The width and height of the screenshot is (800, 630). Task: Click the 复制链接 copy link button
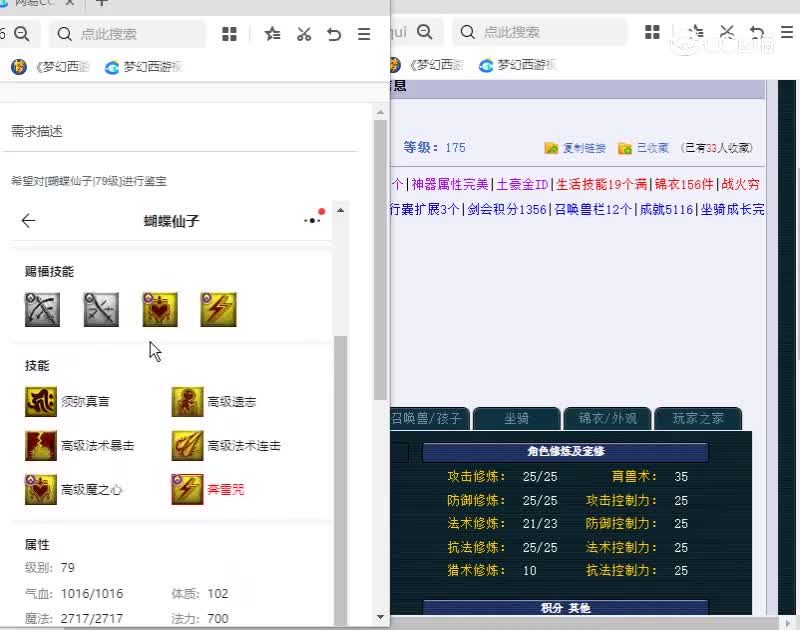(x=575, y=148)
